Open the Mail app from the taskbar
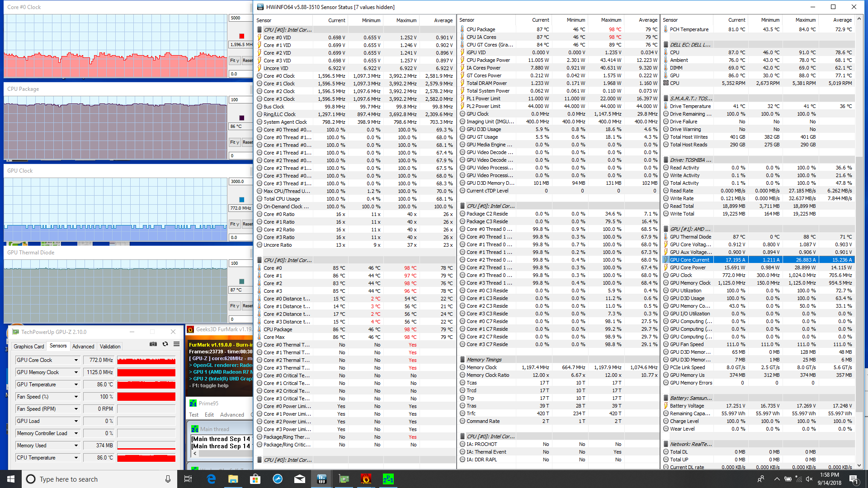Image resolution: width=868 pixels, height=488 pixels. pyautogui.click(x=300, y=479)
